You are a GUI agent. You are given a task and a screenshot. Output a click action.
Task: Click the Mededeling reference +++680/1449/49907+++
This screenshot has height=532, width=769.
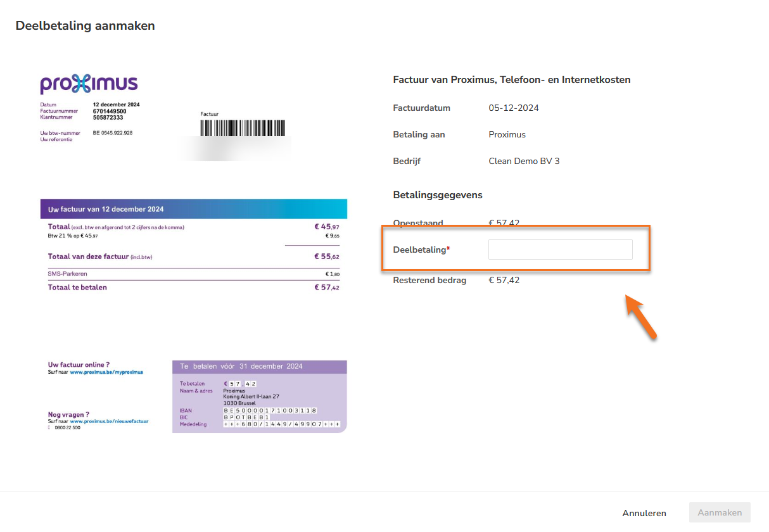coord(282,424)
